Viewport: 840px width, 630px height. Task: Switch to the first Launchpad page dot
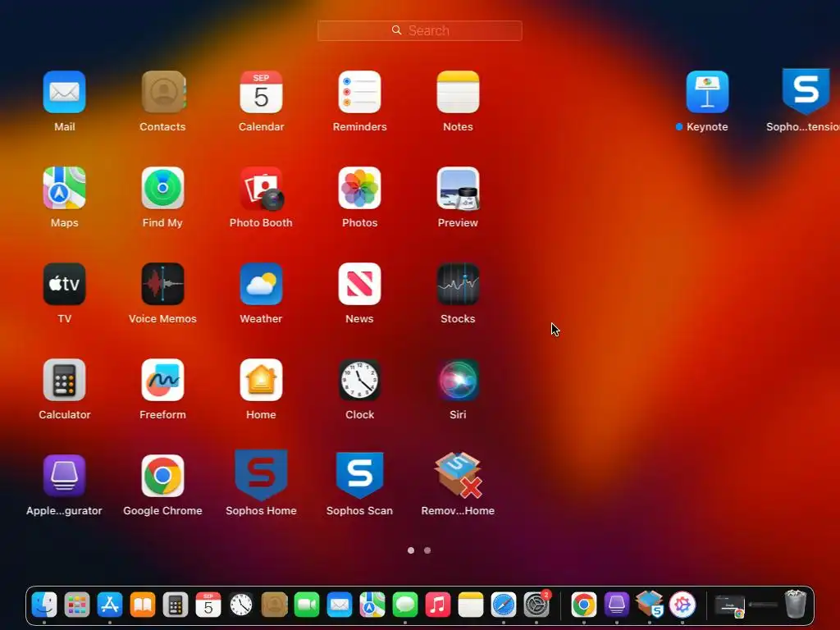pos(411,550)
